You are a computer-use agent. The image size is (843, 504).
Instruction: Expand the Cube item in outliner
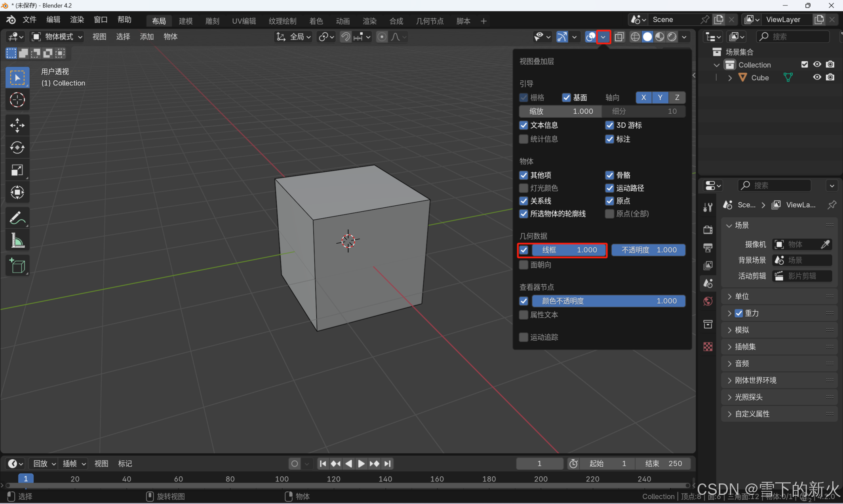730,78
